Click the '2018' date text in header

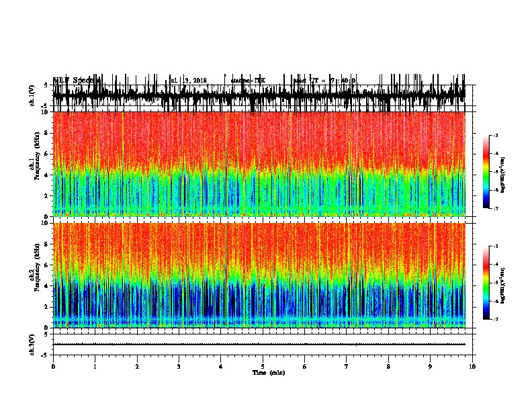[200, 81]
